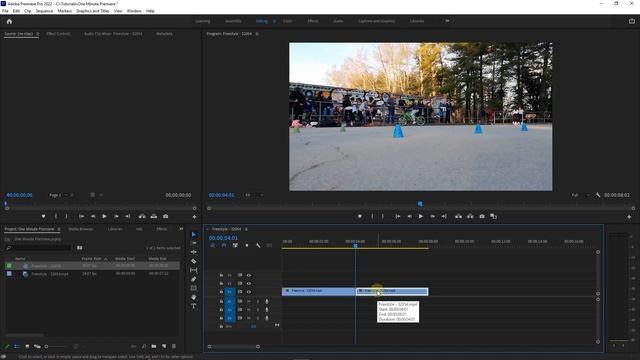Viewport: 640px width, 360px height.
Task: Mute the A1 audio track
Action: pyautogui.click(x=249, y=301)
